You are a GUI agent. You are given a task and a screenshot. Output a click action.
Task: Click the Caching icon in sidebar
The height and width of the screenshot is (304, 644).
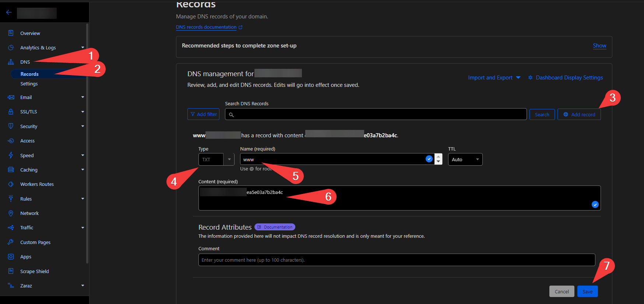click(x=11, y=170)
